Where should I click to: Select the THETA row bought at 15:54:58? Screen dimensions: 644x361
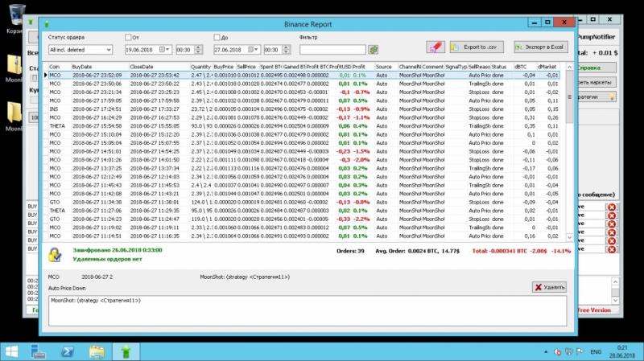pyautogui.click(x=303, y=126)
